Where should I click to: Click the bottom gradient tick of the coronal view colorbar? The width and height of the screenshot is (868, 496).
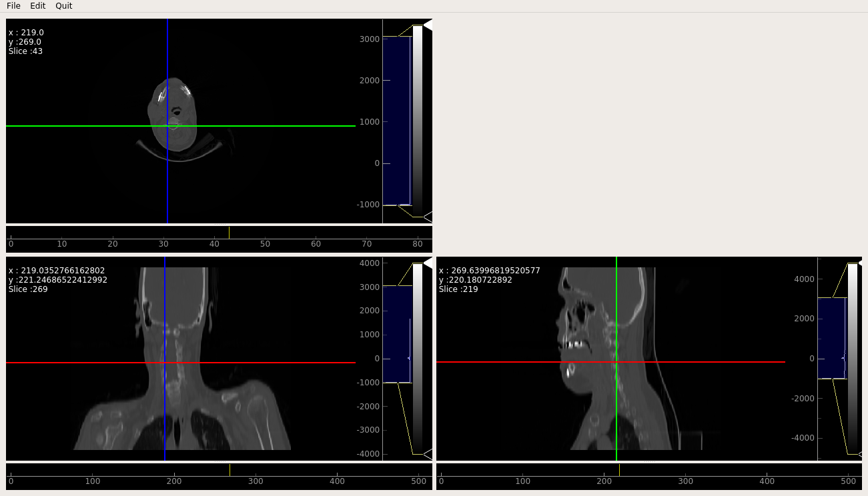pos(428,454)
